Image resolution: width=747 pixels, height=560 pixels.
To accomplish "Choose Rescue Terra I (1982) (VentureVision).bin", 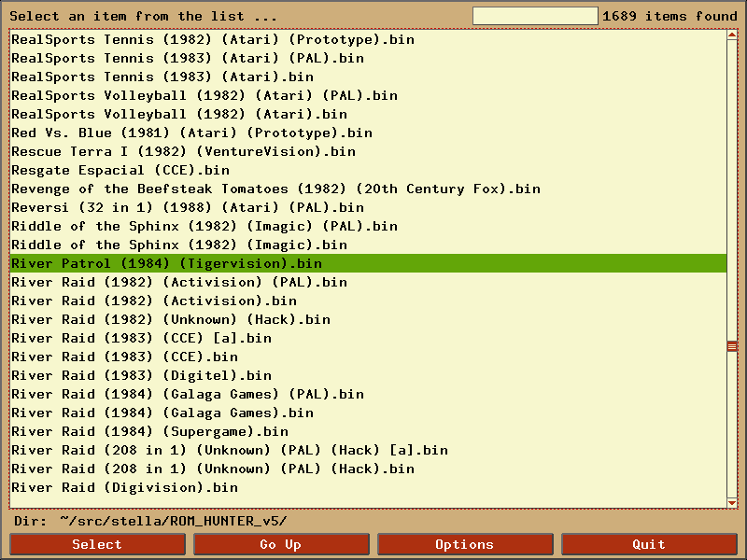I will coord(183,151).
